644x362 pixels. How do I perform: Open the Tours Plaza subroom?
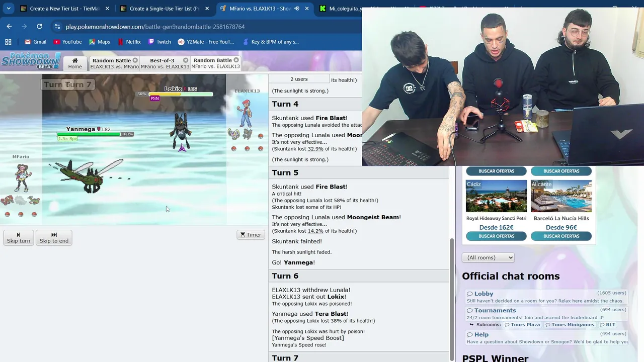(522, 325)
